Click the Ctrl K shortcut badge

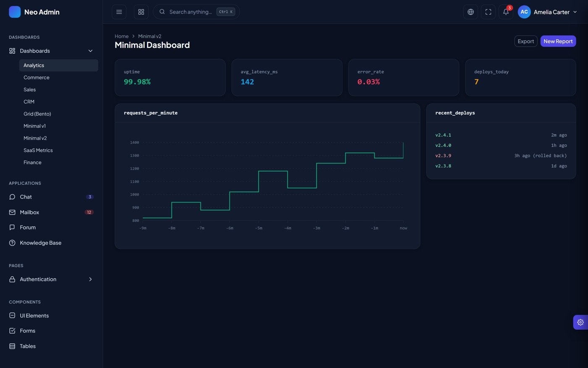point(226,12)
